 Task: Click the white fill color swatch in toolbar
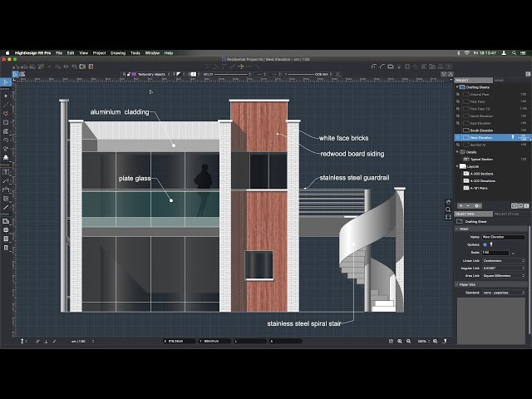(194, 74)
